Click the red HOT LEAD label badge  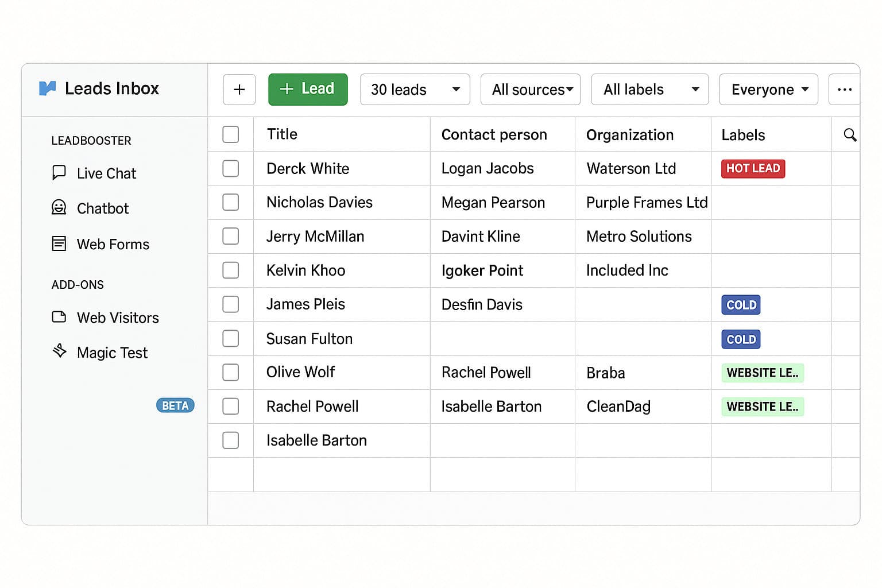pos(752,168)
